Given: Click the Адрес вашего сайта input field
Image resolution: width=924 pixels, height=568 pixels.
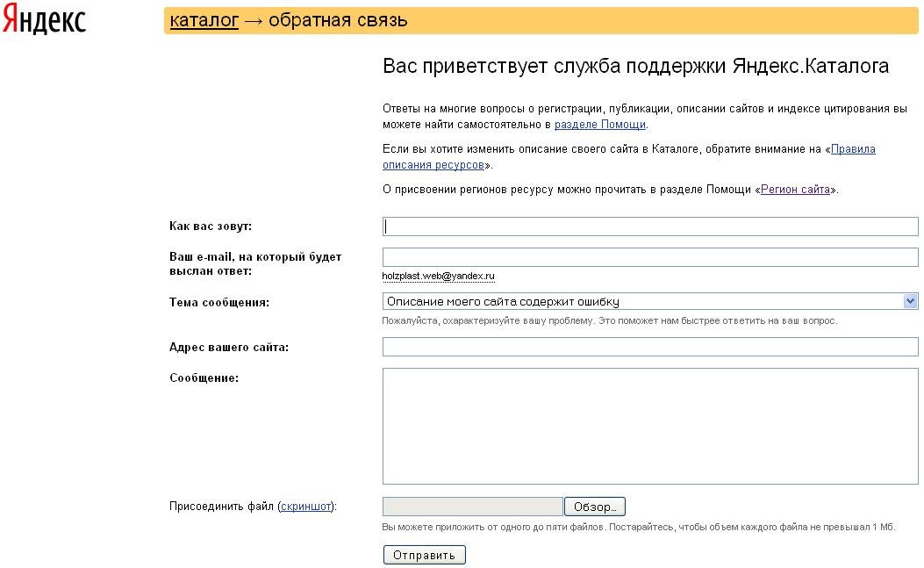Looking at the screenshot, I should click(649, 347).
